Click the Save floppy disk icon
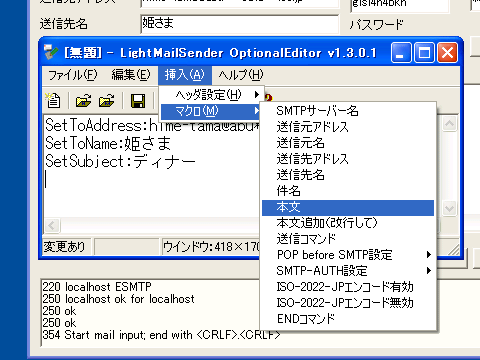This screenshot has height=360, width=480. 138,100
